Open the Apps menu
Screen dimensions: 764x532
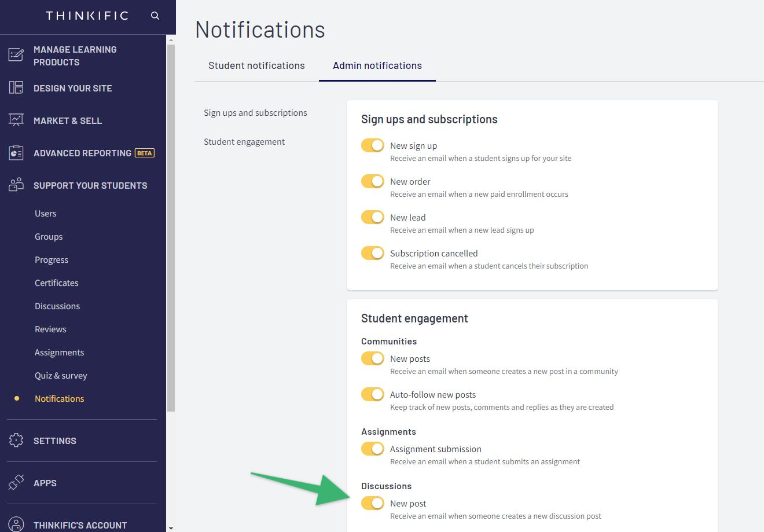coord(45,483)
